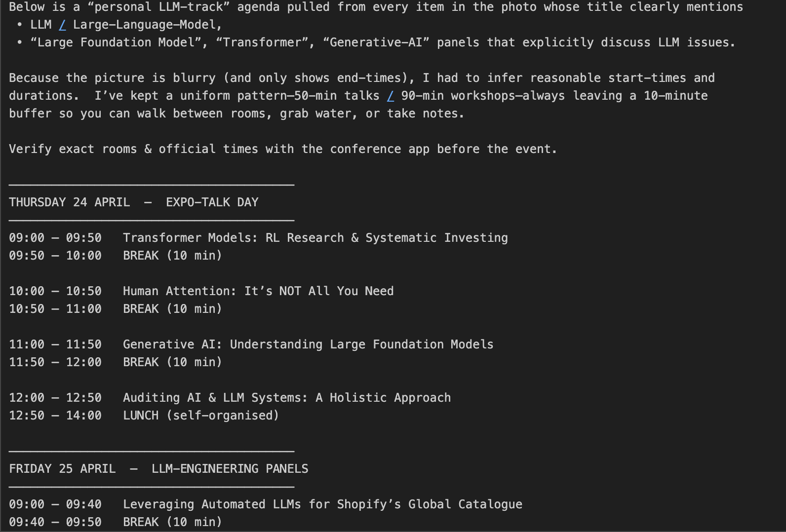Click the Verify exact rooms sentence
786x532 pixels.
(283, 149)
